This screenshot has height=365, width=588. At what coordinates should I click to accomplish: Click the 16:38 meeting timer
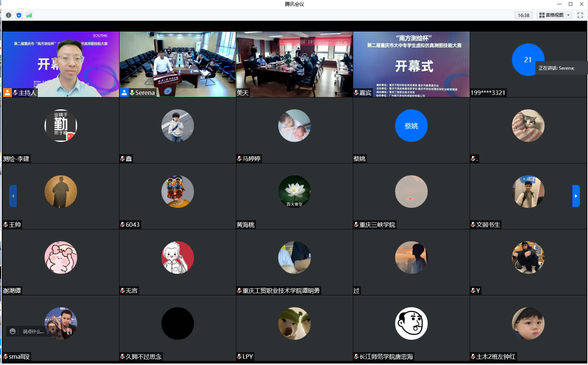(523, 15)
